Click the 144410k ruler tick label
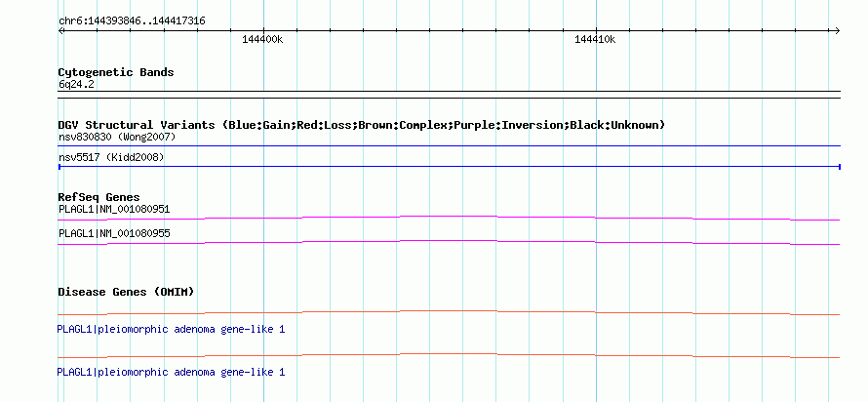This screenshot has height=402, width=868. 595,39
